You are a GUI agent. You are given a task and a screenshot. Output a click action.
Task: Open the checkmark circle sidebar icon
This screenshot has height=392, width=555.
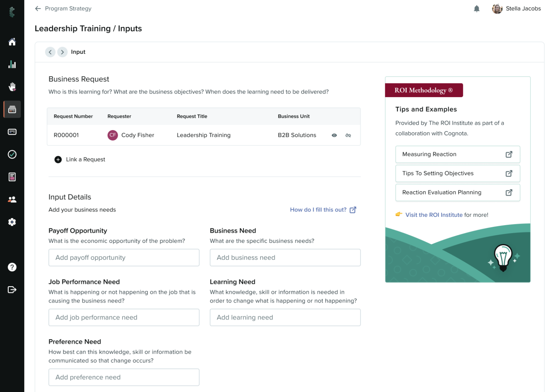(x=12, y=155)
